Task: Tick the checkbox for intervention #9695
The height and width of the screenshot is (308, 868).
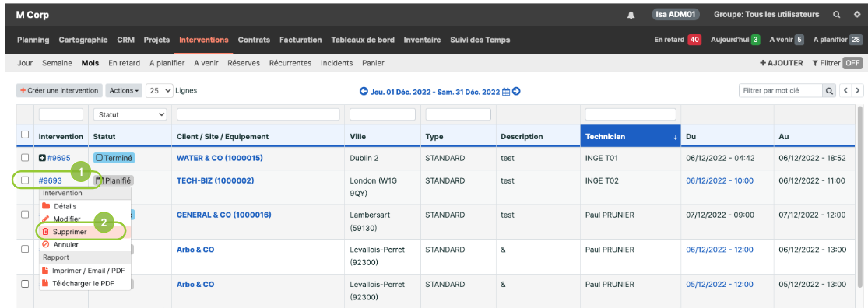Action: tap(24, 158)
